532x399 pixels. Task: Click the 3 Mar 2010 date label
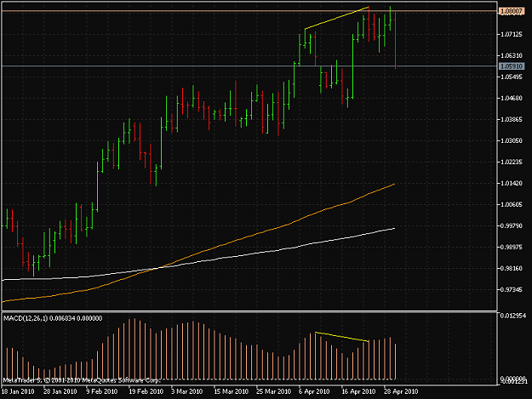(x=187, y=391)
